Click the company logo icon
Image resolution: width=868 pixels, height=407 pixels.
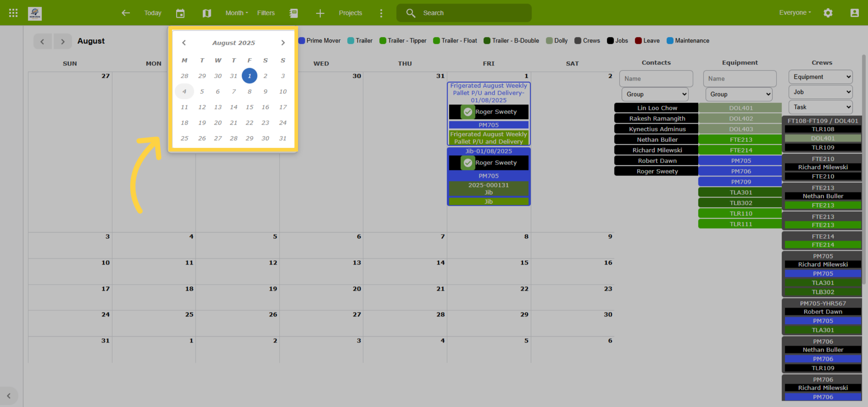[x=35, y=13]
